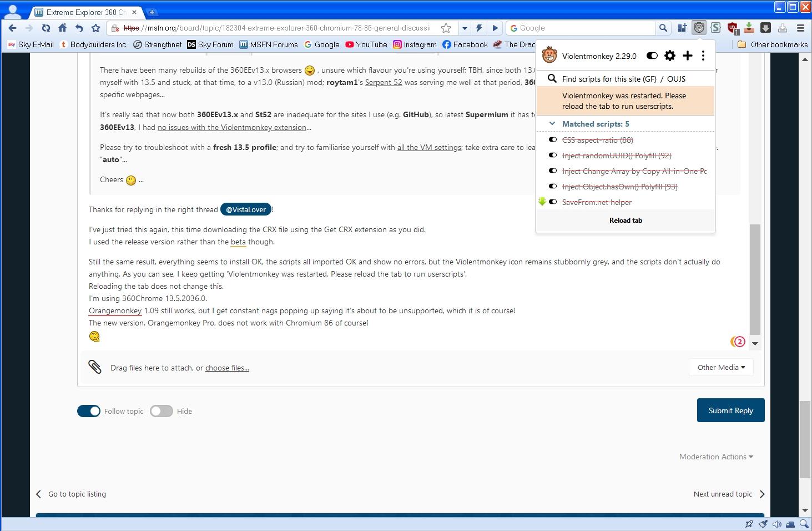Close the Extreme Explorer 360 tab
This screenshot has height=531, width=812.
pyautogui.click(x=134, y=12)
